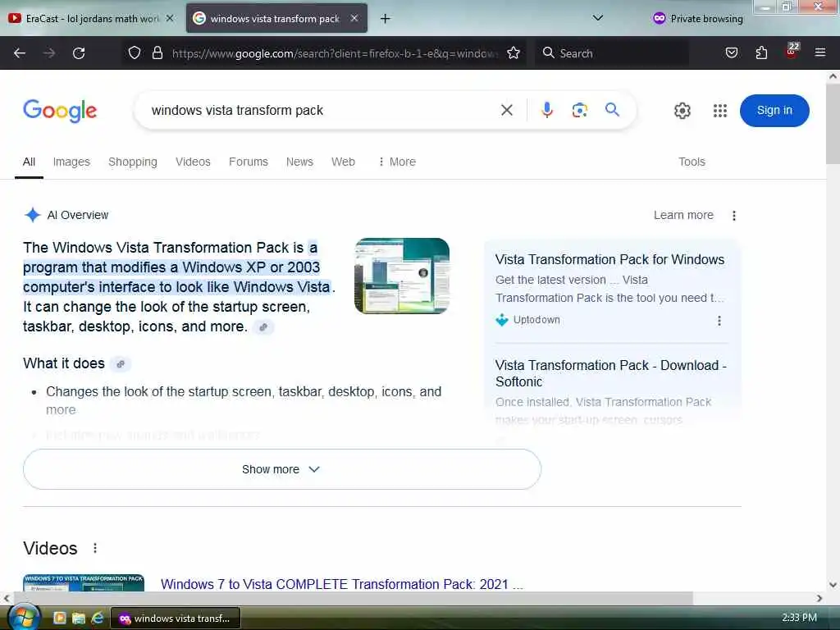Search by image with Google Lens icon
Image resolution: width=840 pixels, height=630 pixels.
(x=580, y=111)
